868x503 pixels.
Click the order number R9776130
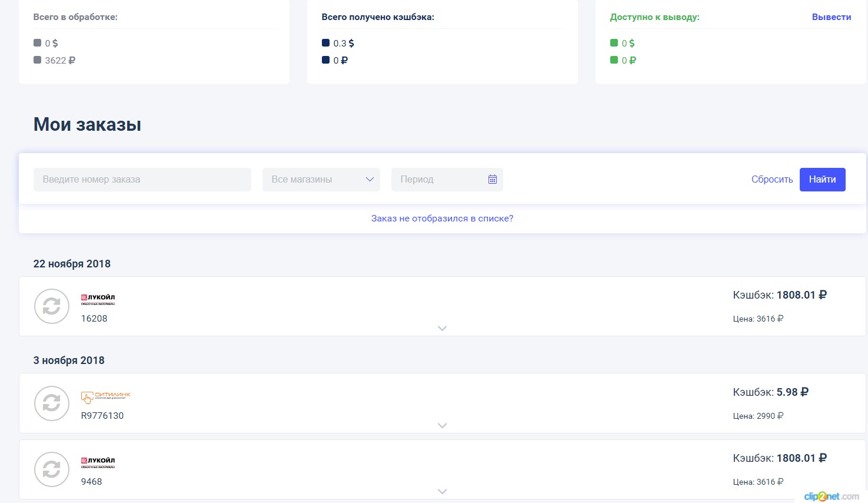(x=102, y=416)
